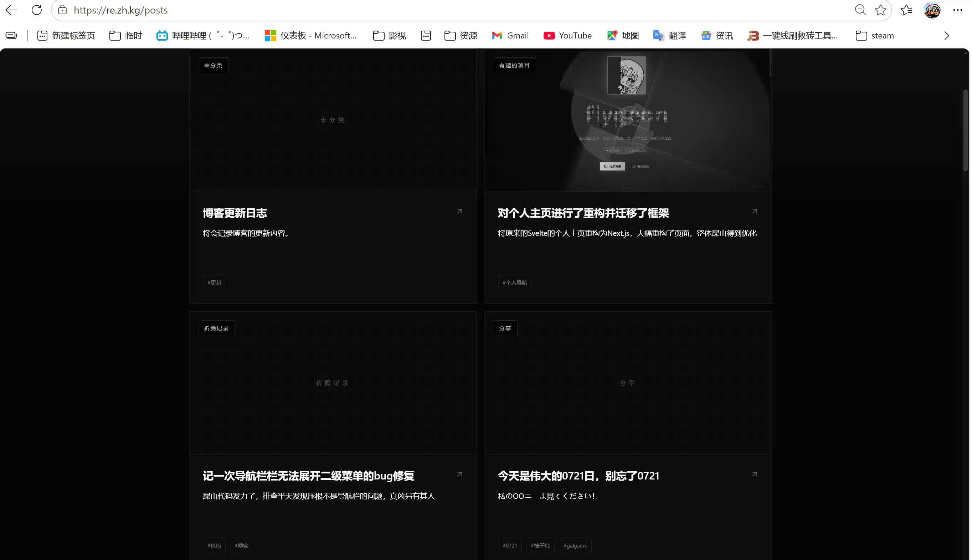
Task: View site info lock icon in address bar
Action: point(62,10)
